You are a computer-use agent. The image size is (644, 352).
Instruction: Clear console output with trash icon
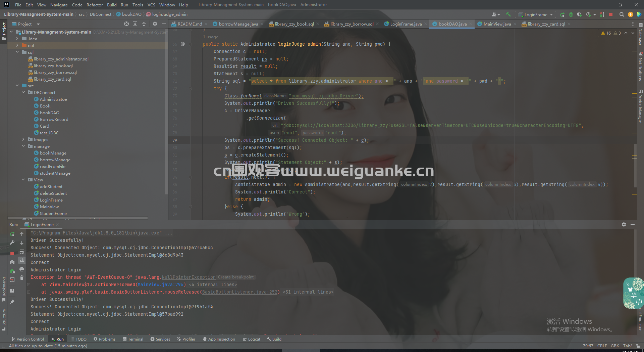click(x=22, y=278)
